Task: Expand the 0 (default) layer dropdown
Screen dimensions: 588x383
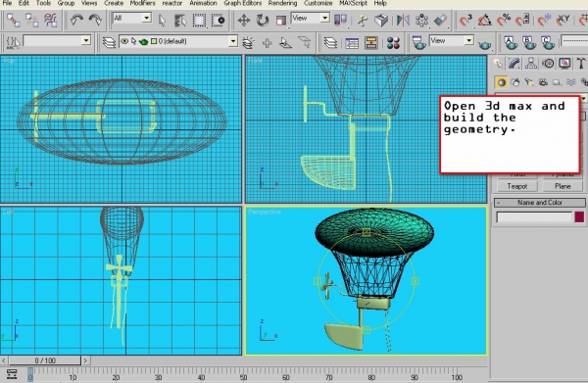Action: [x=233, y=41]
